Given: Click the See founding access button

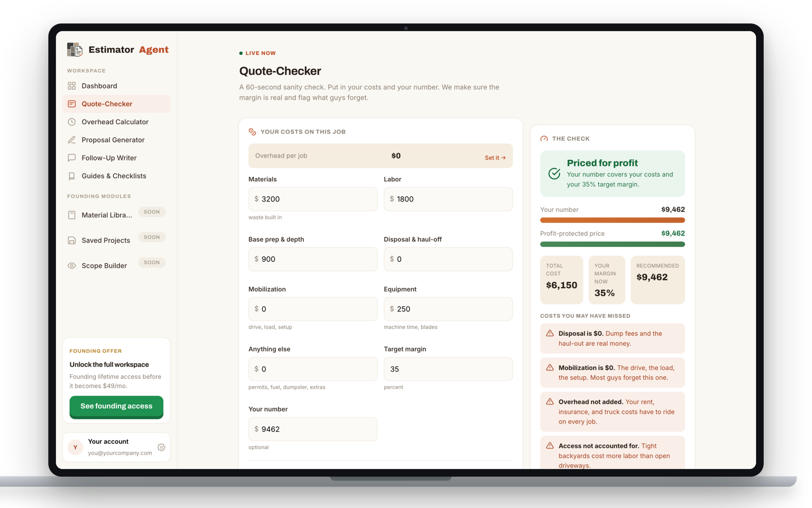Looking at the screenshot, I should click(116, 406).
